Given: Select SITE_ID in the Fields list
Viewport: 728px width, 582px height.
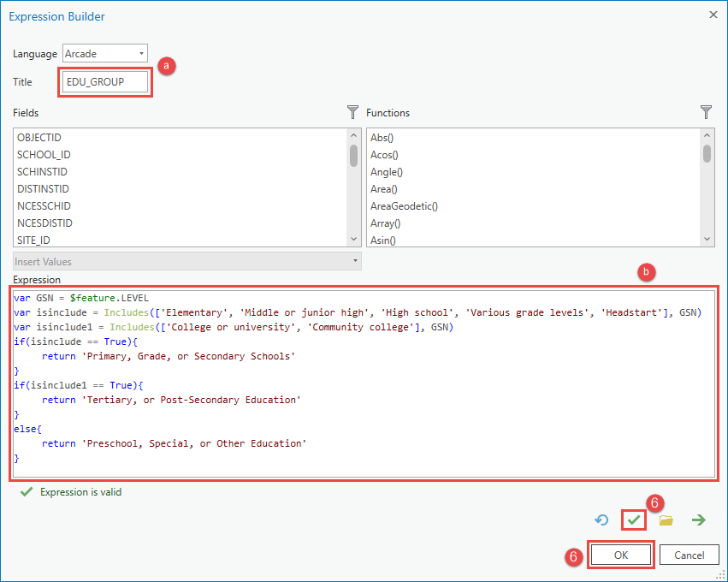Looking at the screenshot, I should (x=33, y=241).
